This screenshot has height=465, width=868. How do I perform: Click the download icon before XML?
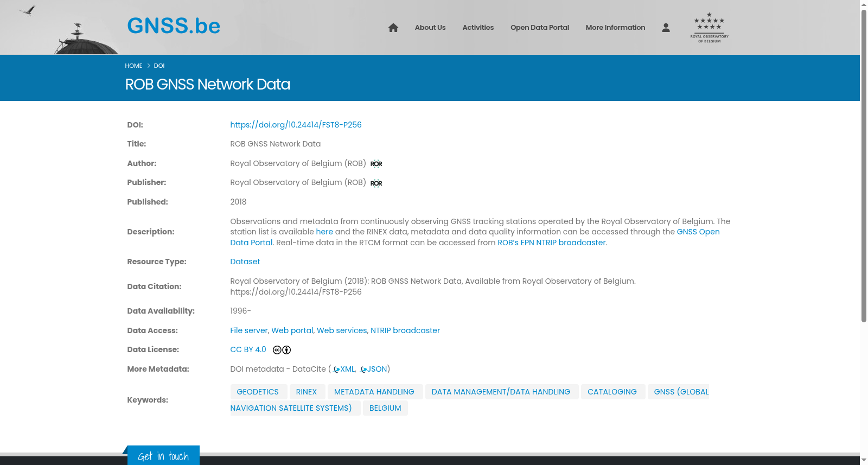click(336, 370)
